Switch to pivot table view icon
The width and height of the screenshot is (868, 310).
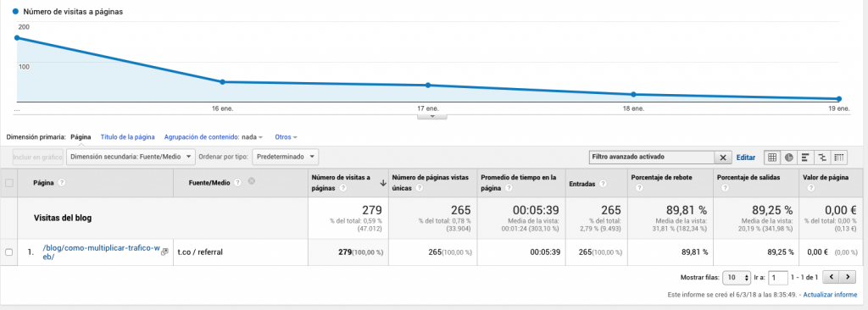tap(839, 158)
